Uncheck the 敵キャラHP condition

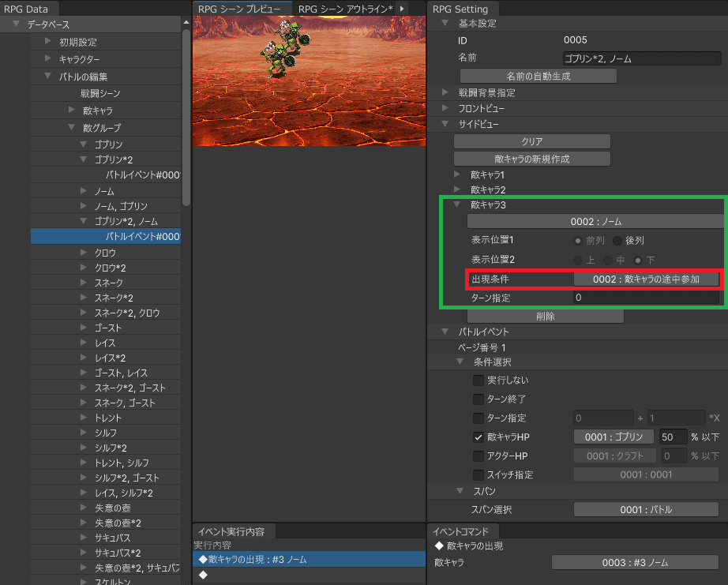point(478,437)
